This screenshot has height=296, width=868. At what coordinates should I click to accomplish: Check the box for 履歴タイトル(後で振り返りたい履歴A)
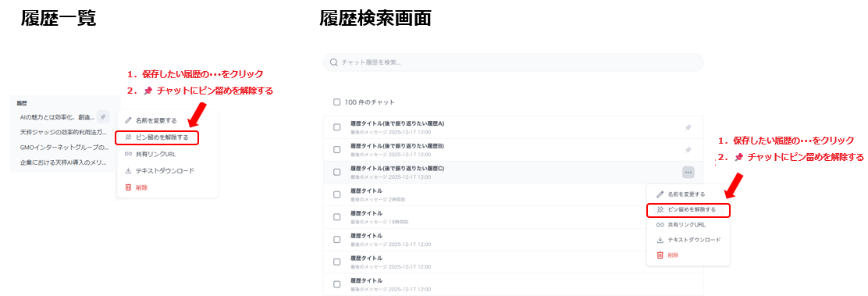coord(336,127)
